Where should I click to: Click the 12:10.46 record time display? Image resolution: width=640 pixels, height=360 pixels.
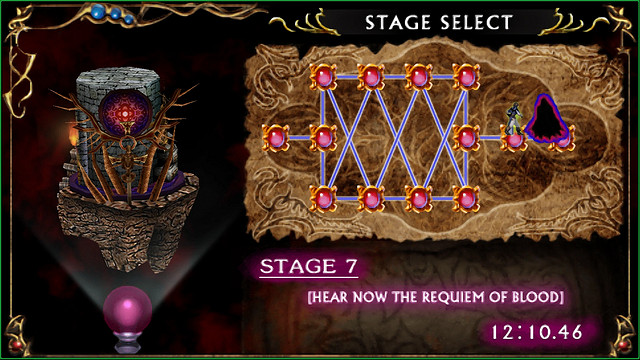coord(536,332)
